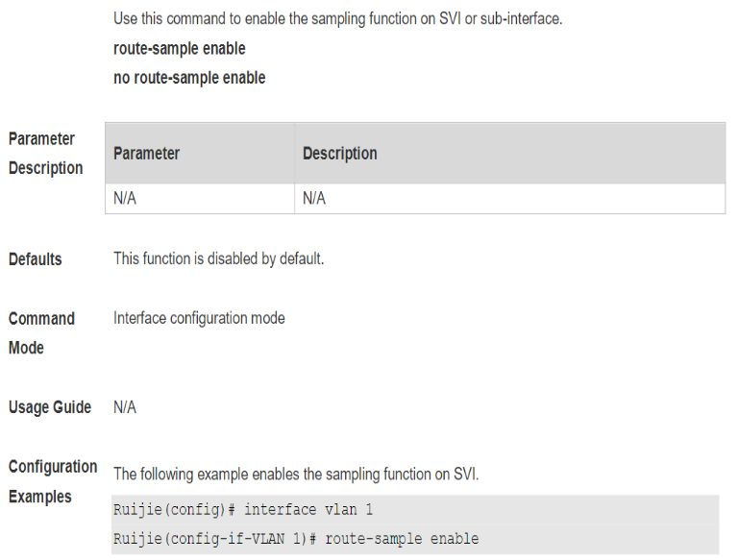Click the 'Interface configuration mode' text
The image size is (738, 560).
199,318
